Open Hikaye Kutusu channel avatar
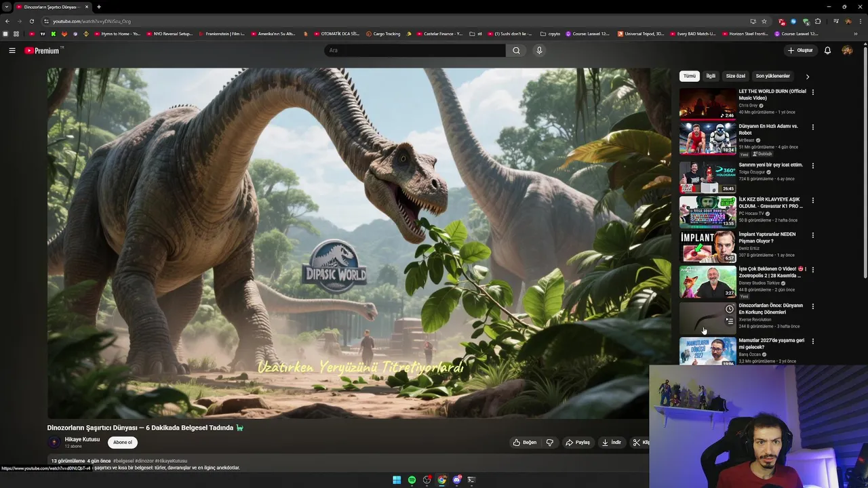 click(x=54, y=443)
